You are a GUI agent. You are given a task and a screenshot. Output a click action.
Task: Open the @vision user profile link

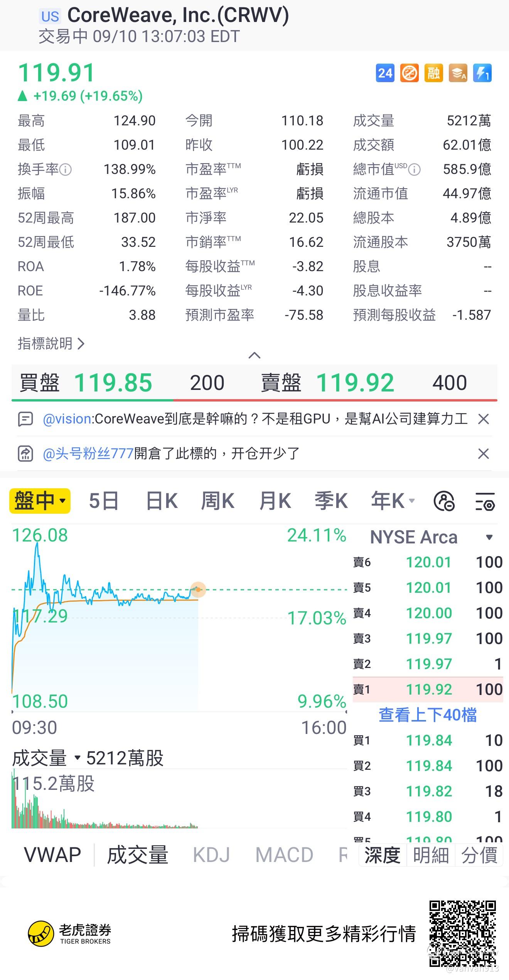coord(67,419)
